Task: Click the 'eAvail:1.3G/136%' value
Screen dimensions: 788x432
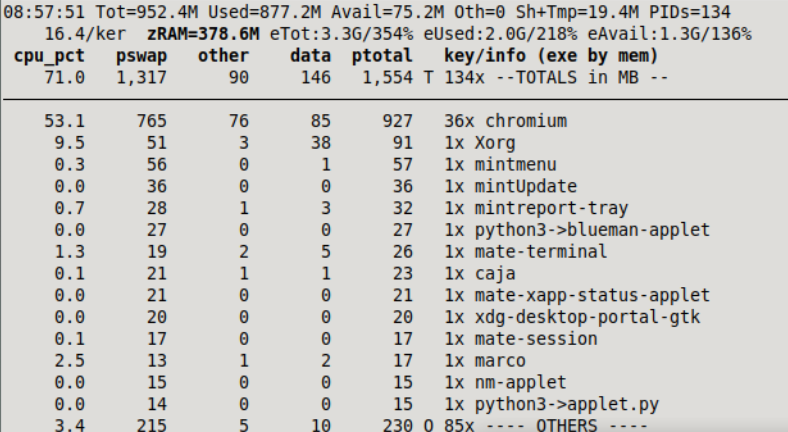Action: click(669, 34)
